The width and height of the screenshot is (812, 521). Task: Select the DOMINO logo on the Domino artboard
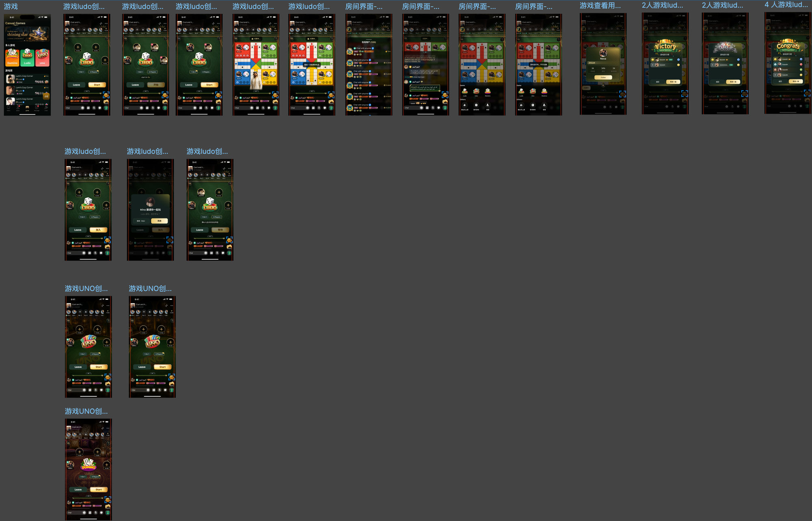coord(88,465)
